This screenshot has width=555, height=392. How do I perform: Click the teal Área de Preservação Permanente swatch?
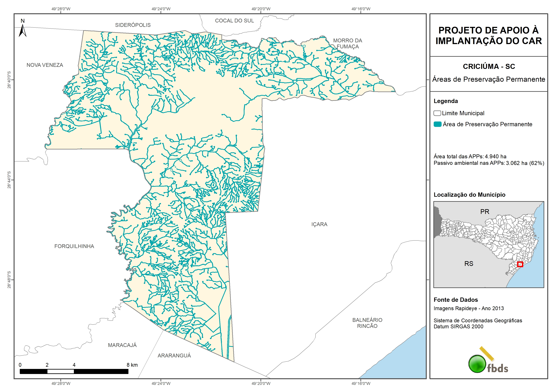click(x=437, y=124)
